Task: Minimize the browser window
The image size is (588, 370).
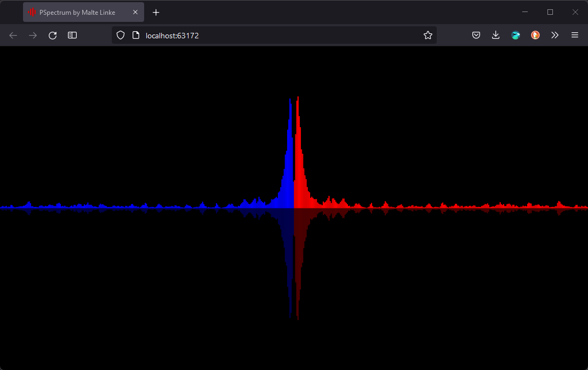Action: click(x=525, y=13)
